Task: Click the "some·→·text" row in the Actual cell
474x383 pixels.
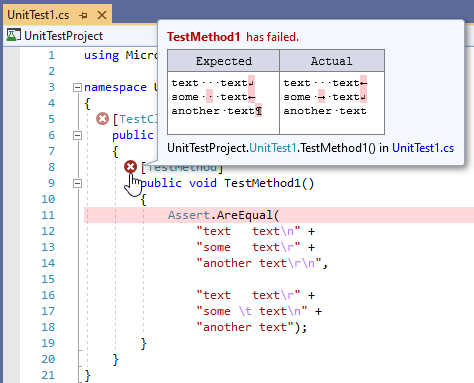Action: pos(325,97)
